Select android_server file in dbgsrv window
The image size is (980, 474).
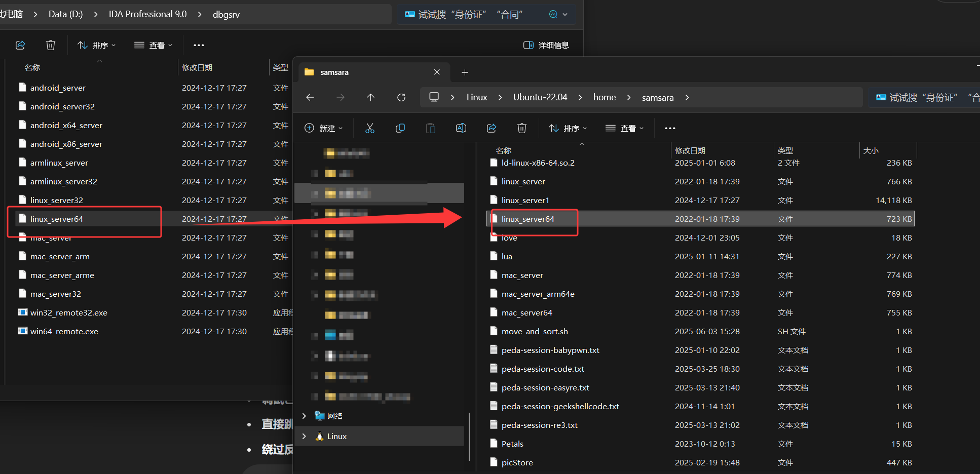point(58,88)
